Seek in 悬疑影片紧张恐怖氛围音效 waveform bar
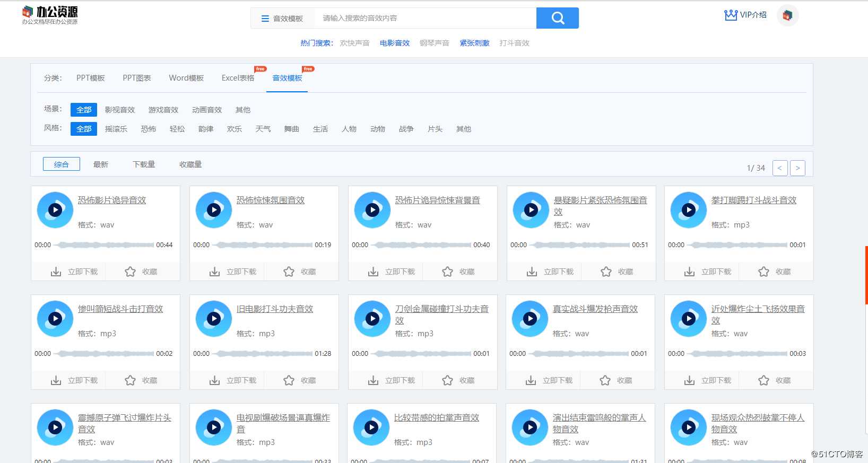This screenshot has width=868, height=463. 579,245
